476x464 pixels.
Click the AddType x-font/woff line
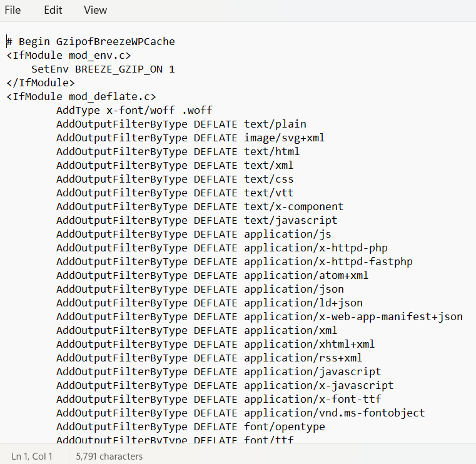tap(134, 111)
